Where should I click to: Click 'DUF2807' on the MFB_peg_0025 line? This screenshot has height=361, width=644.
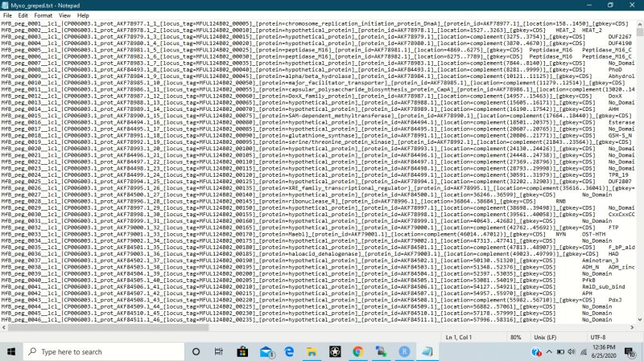click(620, 182)
